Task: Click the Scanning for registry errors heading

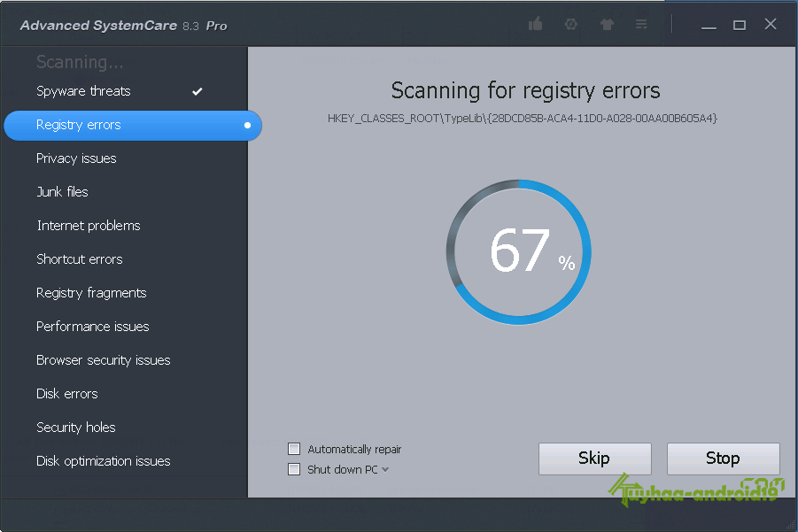Action: [525, 91]
